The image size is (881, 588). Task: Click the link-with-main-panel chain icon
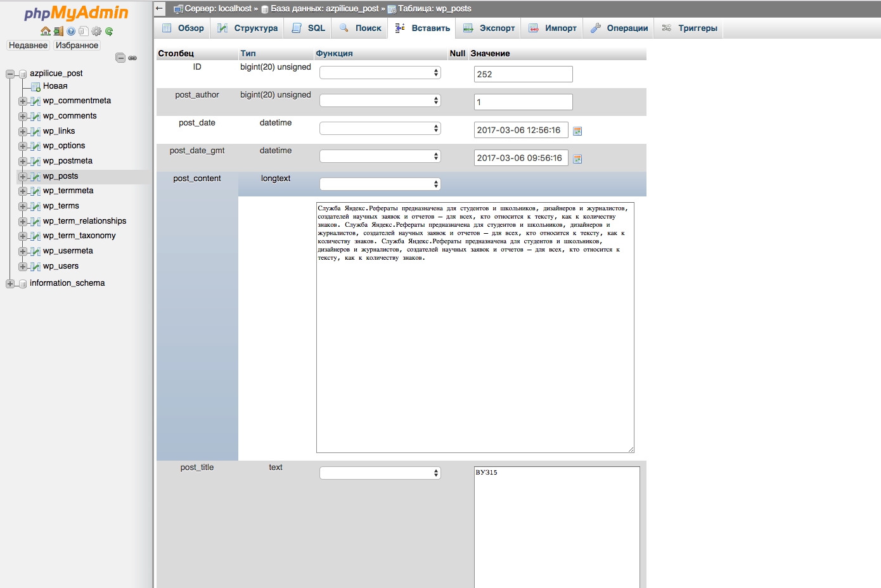tap(132, 58)
